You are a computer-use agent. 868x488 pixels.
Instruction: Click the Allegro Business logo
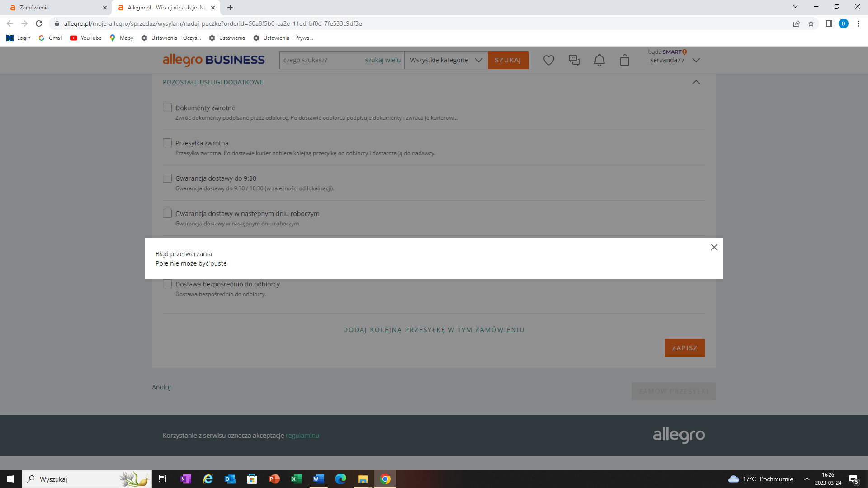pos(213,60)
